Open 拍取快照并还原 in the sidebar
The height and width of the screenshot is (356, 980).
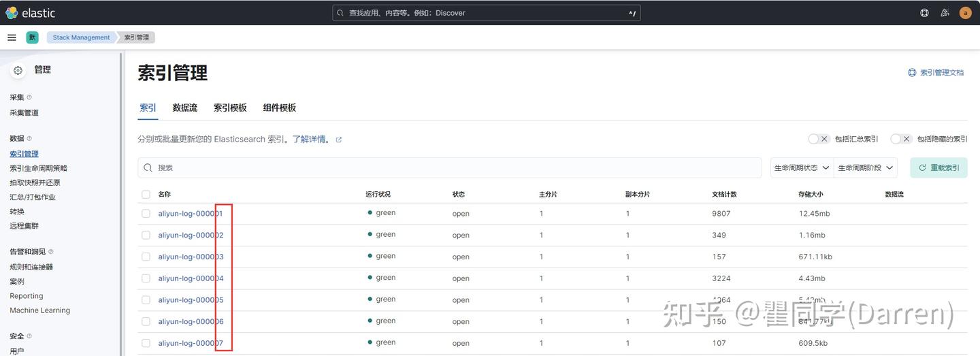tap(35, 182)
